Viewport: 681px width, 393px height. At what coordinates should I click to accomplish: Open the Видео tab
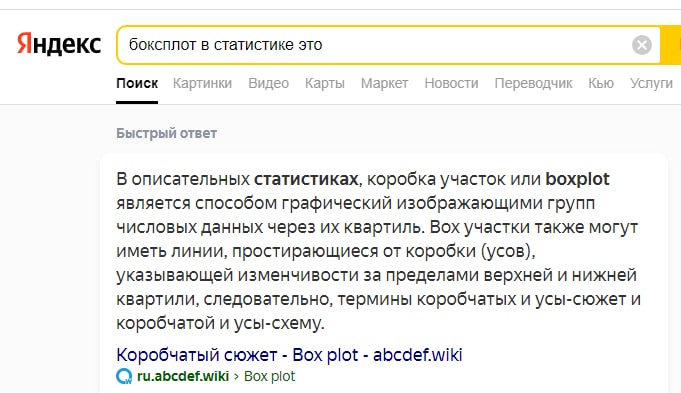point(268,83)
